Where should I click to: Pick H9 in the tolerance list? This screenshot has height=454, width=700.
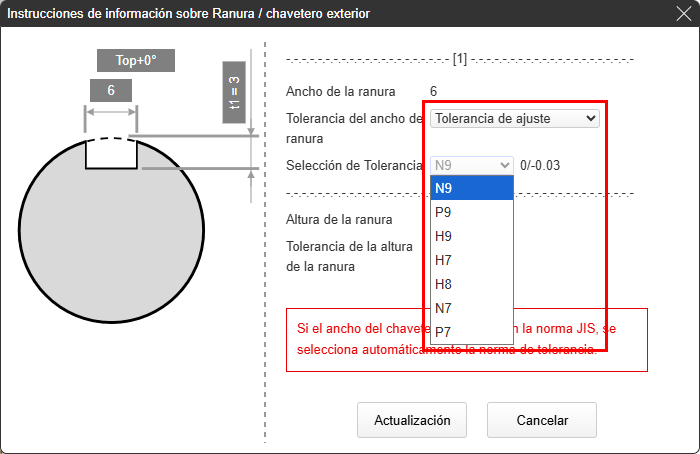point(471,236)
